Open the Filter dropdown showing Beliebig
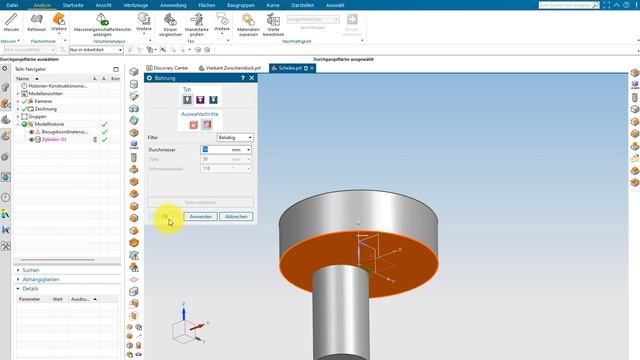Screen dimensions: 640x360 point(235,138)
